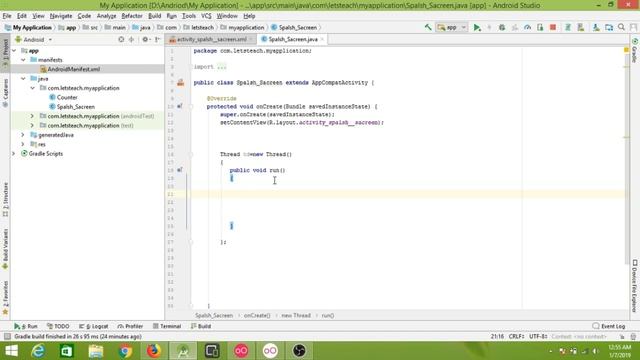The width and height of the screenshot is (640, 360).
Task: Collapse the app module node
Action: (14, 51)
